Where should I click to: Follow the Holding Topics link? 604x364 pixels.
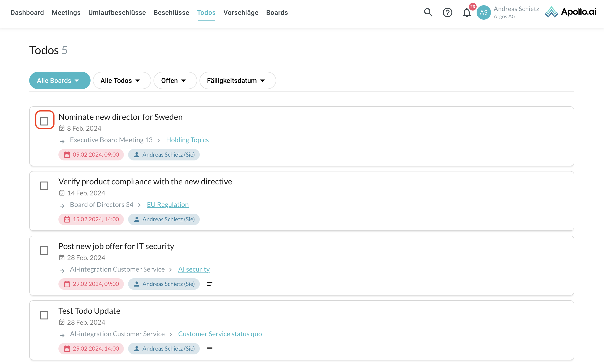(187, 140)
